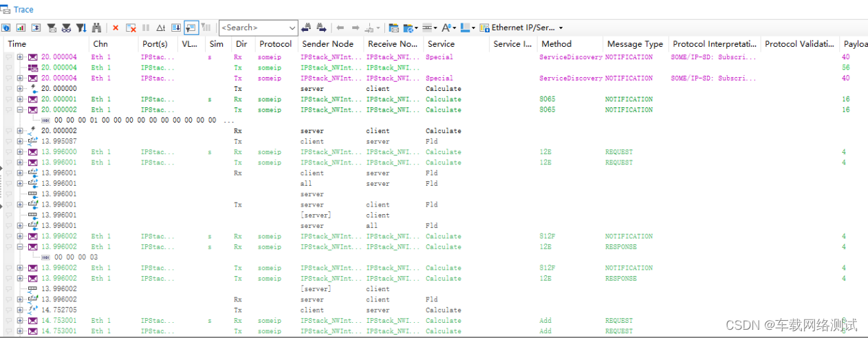Clear the trace with the red X icon
Screen dimensions: 868x338
click(116, 28)
